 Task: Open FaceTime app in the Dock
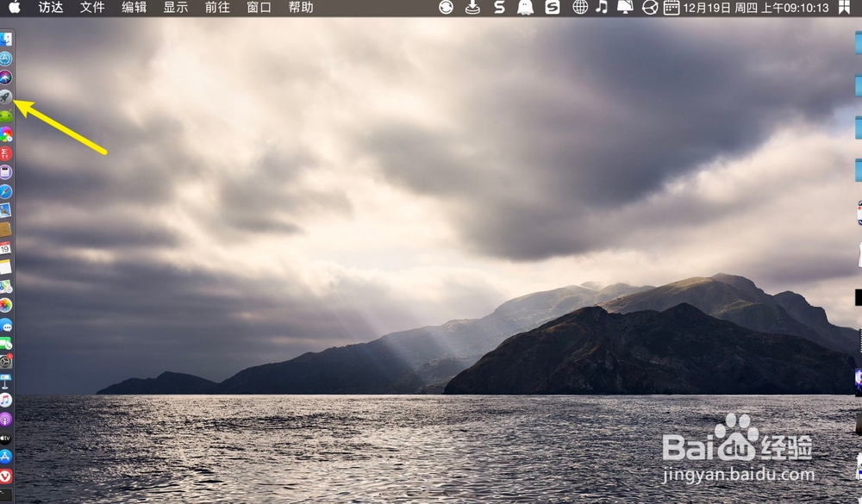[5, 344]
